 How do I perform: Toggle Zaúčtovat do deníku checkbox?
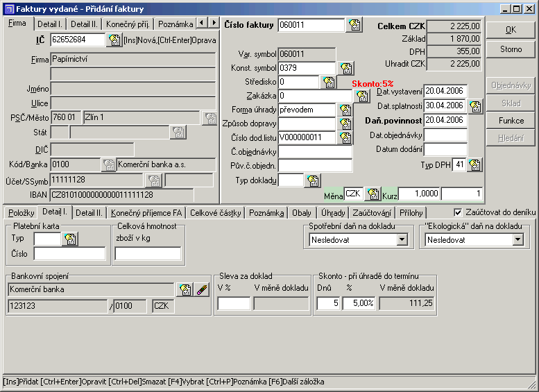[458, 212]
